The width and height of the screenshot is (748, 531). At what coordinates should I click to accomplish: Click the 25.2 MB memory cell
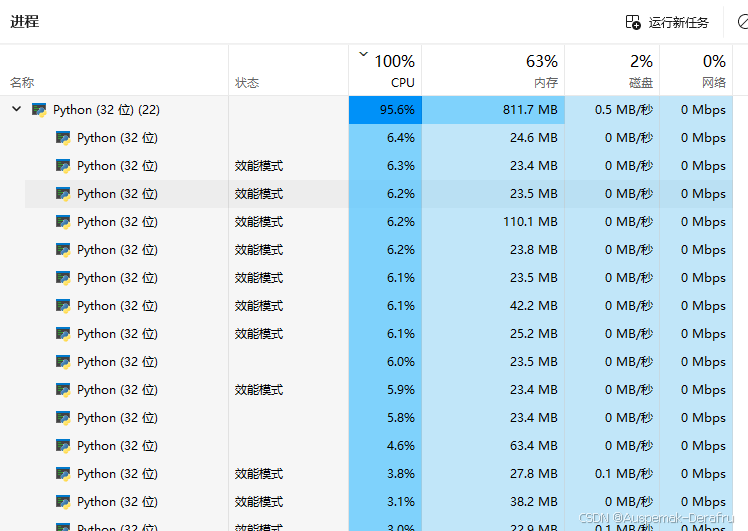click(493, 334)
